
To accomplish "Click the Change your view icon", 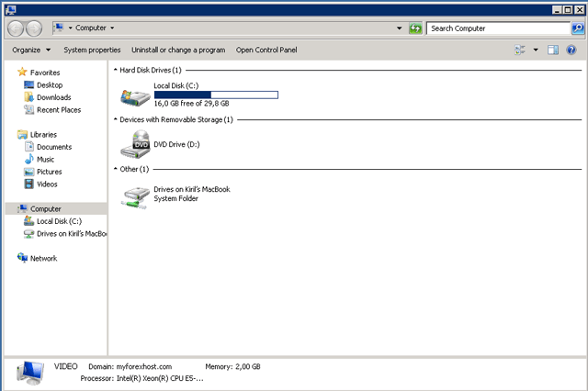I will point(520,50).
